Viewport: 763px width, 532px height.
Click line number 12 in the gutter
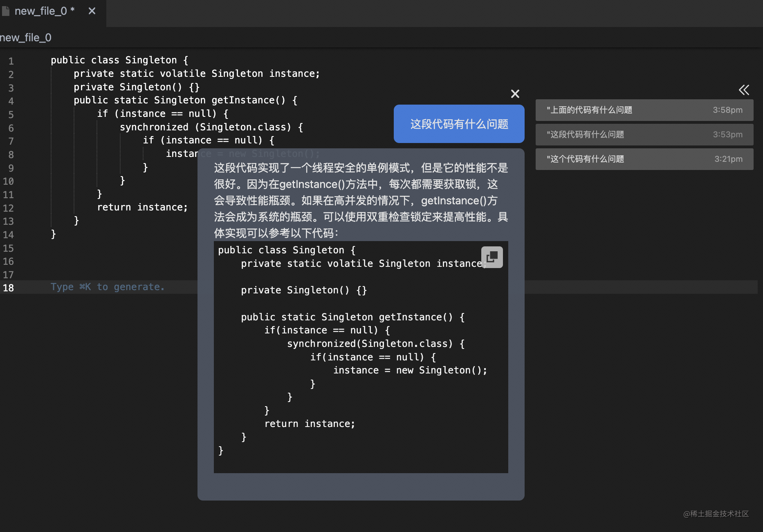(9, 208)
